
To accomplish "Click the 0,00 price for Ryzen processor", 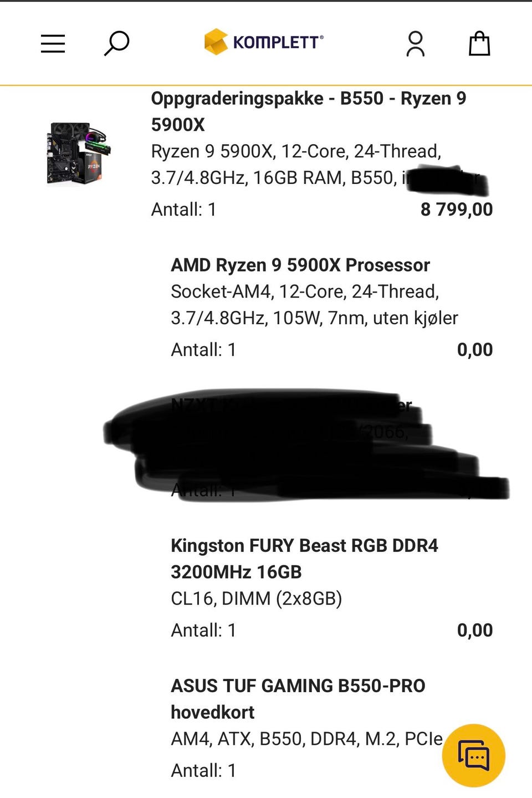I will click(x=475, y=350).
